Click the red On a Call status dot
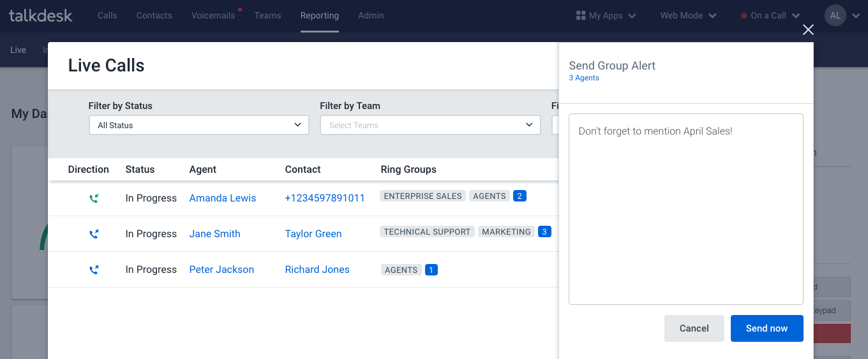This screenshot has height=359, width=868. pos(744,16)
